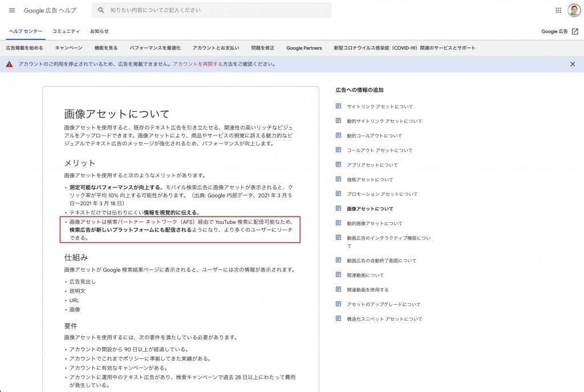
Task: Click the search magnifier icon
Action: pos(101,10)
